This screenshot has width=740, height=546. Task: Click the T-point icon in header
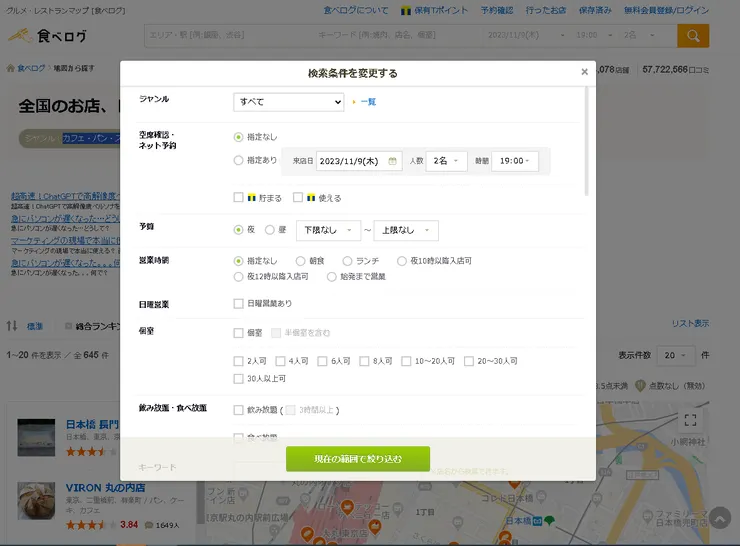[x=406, y=10]
